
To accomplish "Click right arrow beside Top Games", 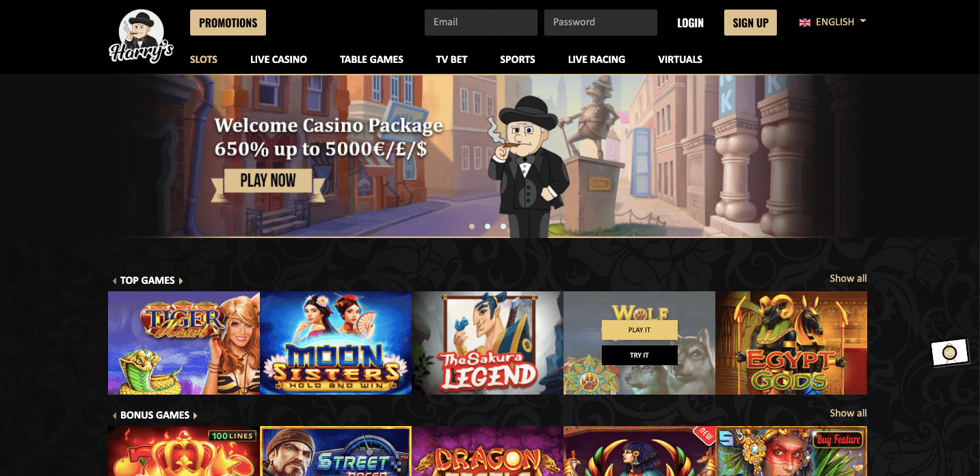I will click(x=181, y=281).
